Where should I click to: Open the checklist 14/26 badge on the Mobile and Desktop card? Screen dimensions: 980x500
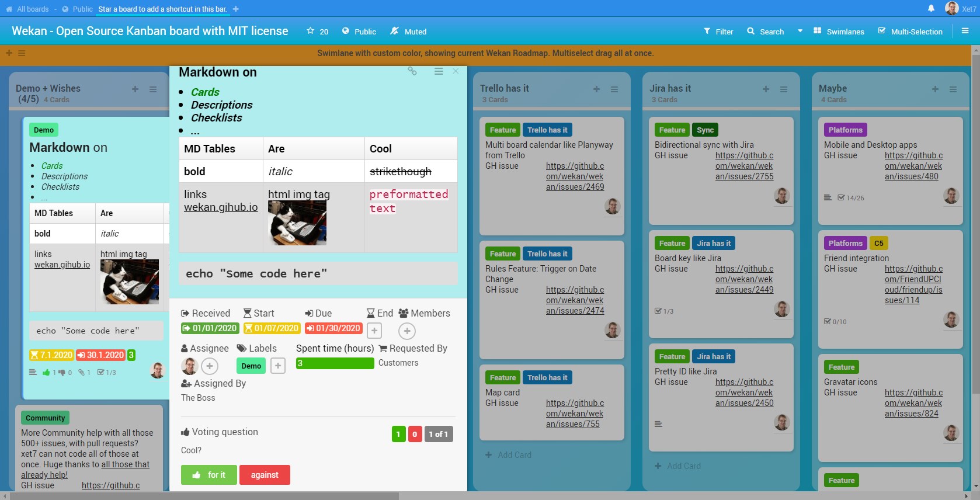[851, 198]
